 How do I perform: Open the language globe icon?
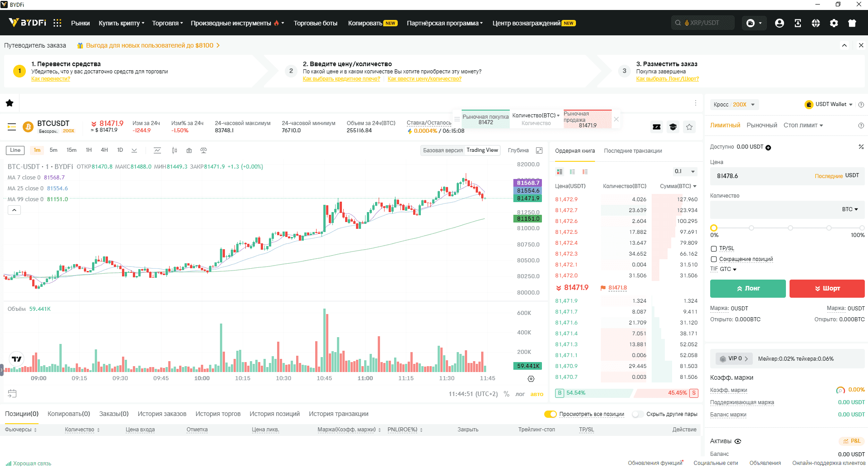click(x=815, y=23)
